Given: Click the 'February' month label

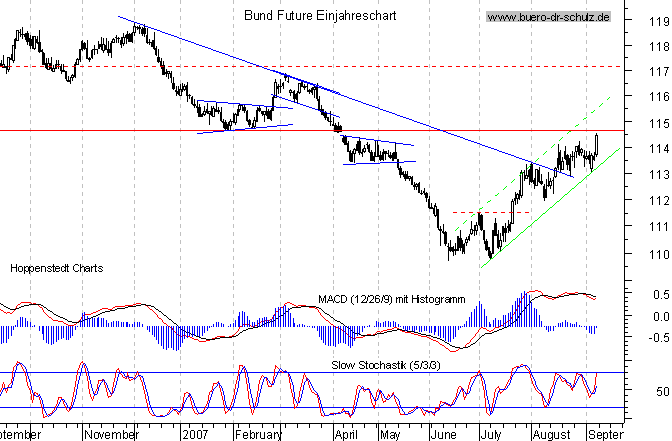Looking at the screenshot, I should (x=258, y=435).
